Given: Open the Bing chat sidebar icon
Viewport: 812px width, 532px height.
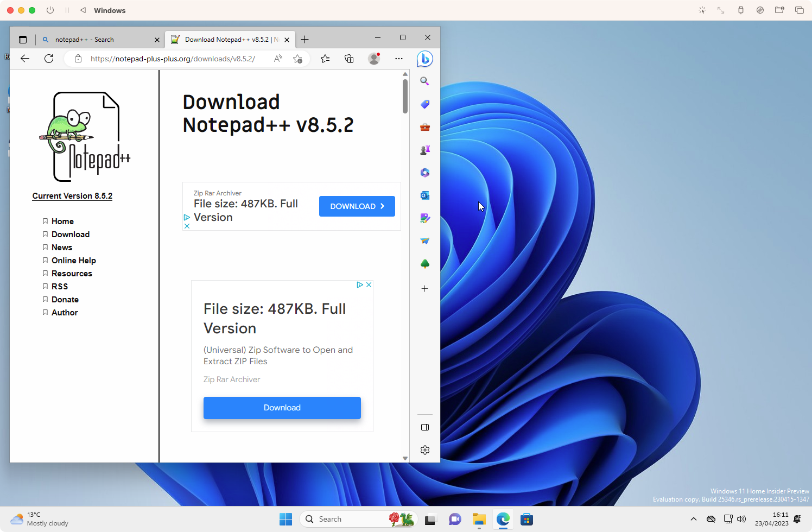Looking at the screenshot, I should click(424, 59).
